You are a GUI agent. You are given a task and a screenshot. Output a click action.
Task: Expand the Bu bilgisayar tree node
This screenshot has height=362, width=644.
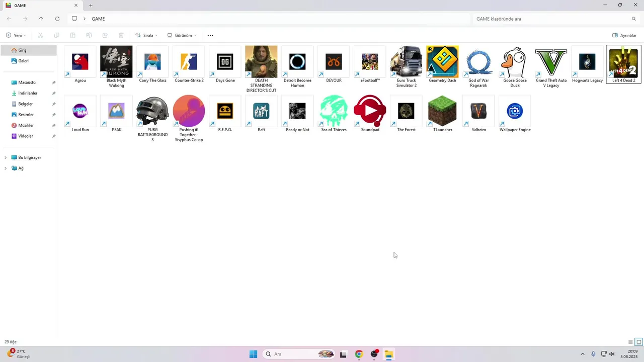click(6, 157)
